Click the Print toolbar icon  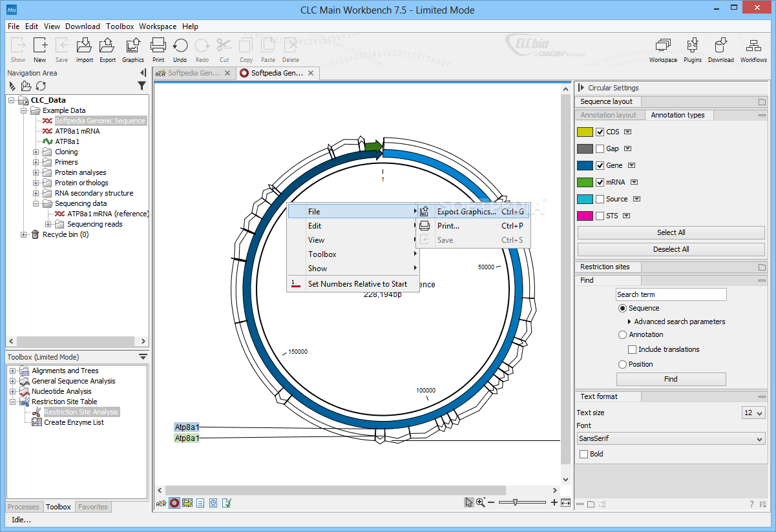tap(158, 49)
